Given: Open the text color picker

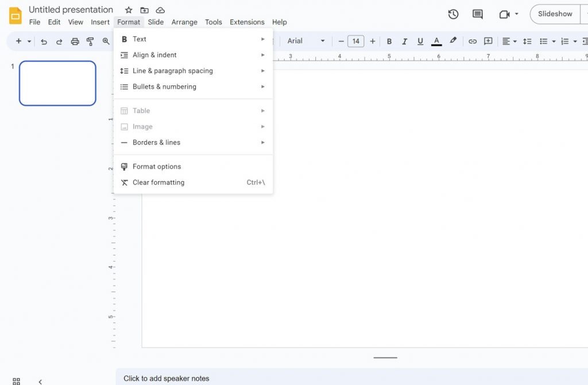Looking at the screenshot, I should tap(436, 41).
